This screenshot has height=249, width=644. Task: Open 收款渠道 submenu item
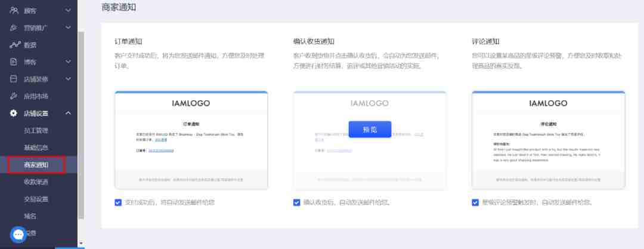click(36, 182)
